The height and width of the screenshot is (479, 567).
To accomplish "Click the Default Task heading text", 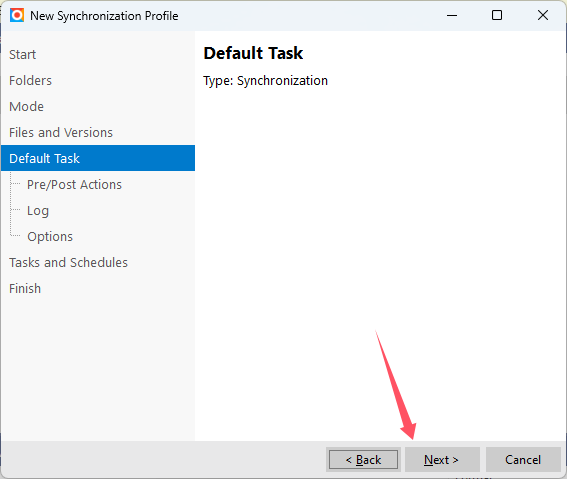I will (253, 53).
